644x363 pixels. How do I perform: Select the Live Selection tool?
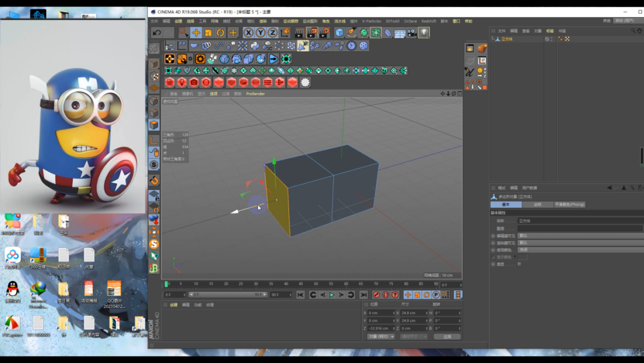pos(183,32)
